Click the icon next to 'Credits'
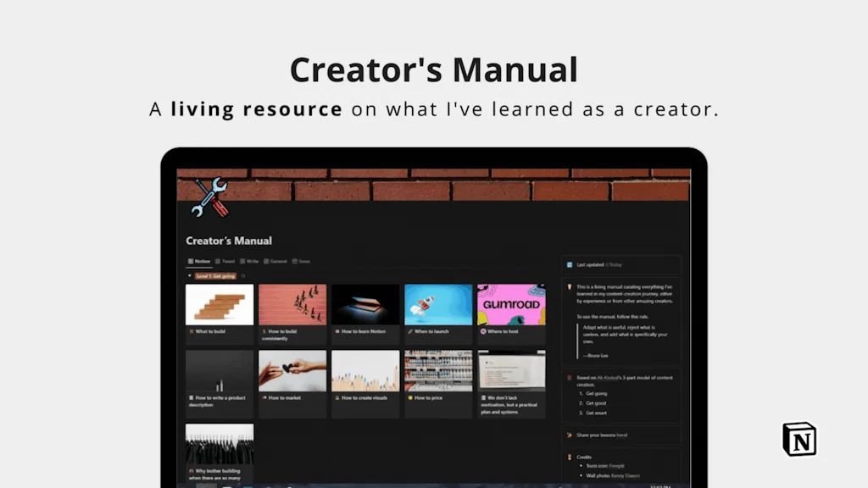 click(568, 457)
